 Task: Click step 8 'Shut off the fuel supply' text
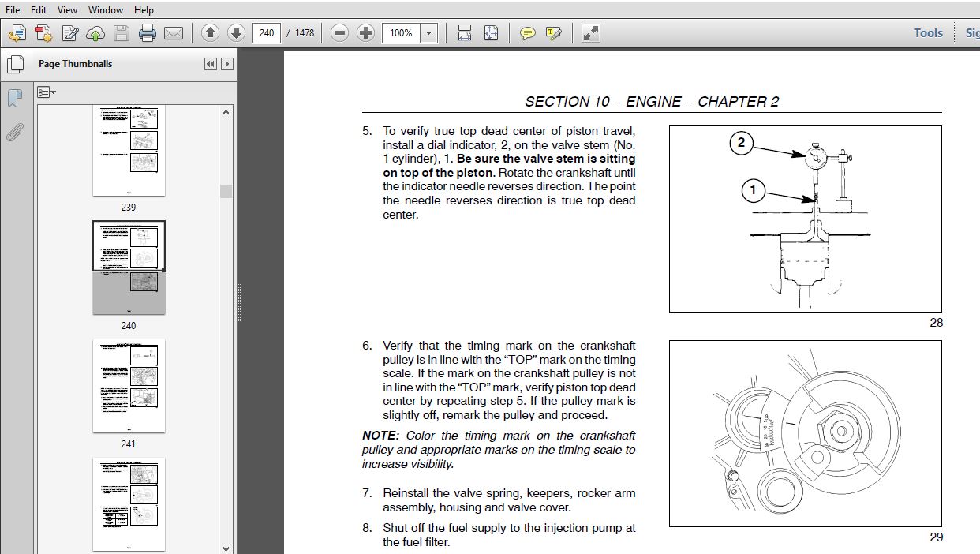click(509, 535)
